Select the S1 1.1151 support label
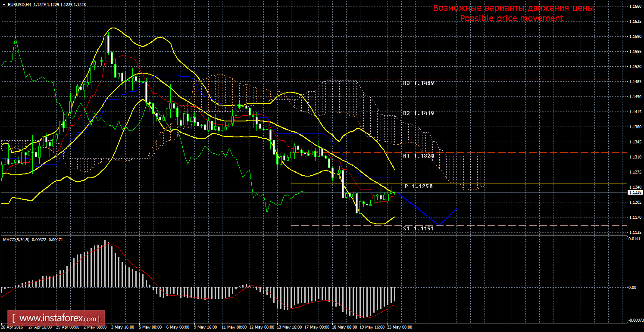 (418, 228)
